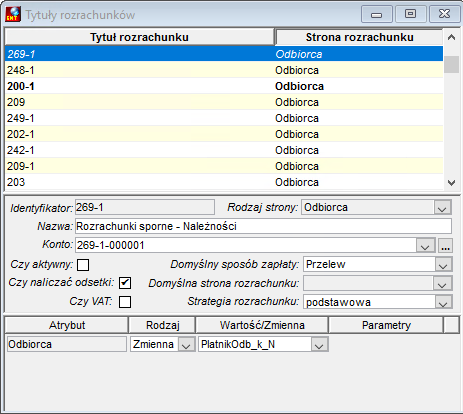463x414 pixels.
Task: Minimize the Tytuły rozrachunków window
Action: 377,14
